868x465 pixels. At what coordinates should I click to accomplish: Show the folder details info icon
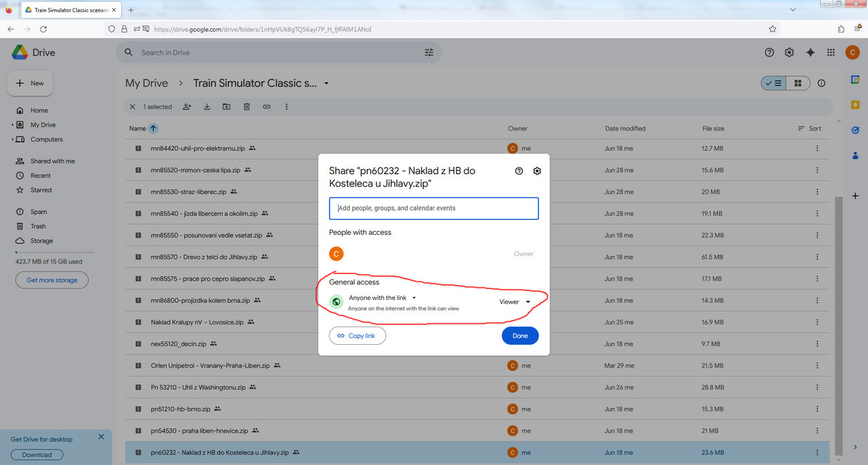coord(822,83)
